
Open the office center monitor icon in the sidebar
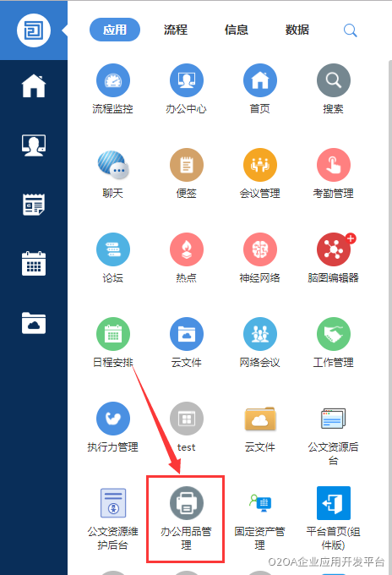pos(34,145)
